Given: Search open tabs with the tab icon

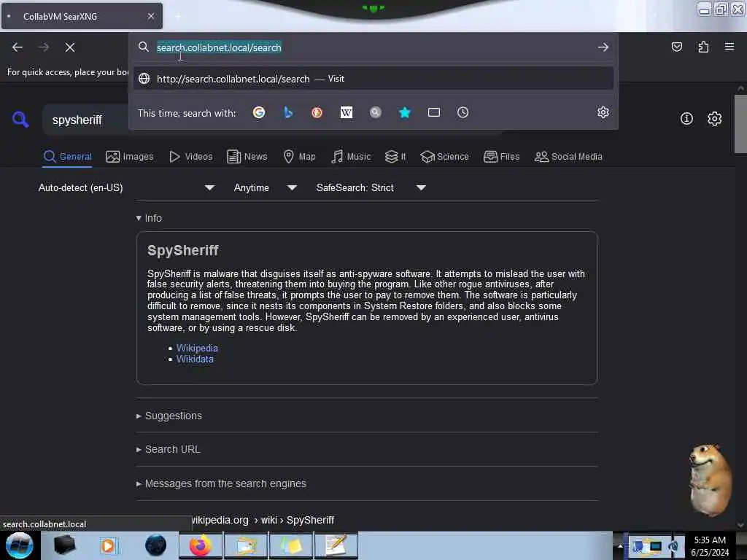Looking at the screenshot, I should coord(433,112).
